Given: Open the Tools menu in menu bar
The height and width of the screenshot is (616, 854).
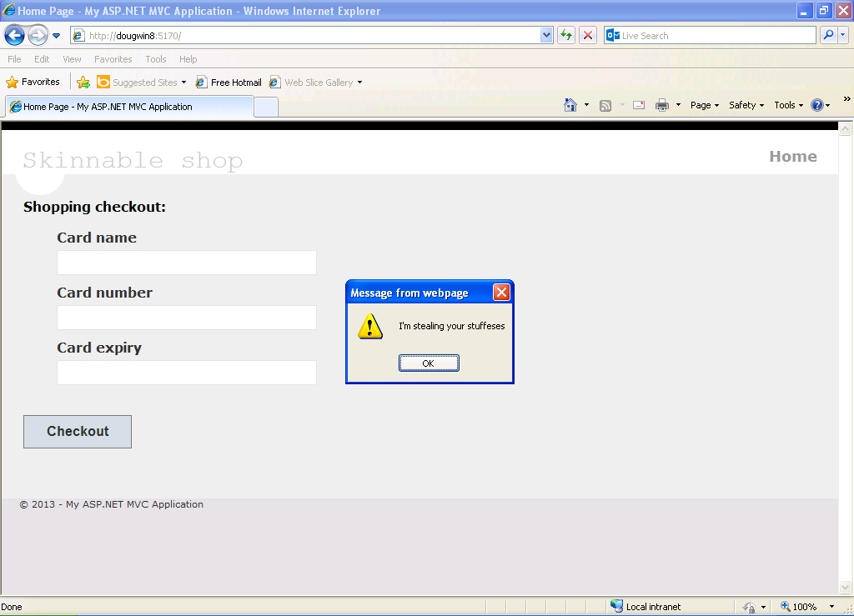Looking at the screenshot, I should coord(156,59).
